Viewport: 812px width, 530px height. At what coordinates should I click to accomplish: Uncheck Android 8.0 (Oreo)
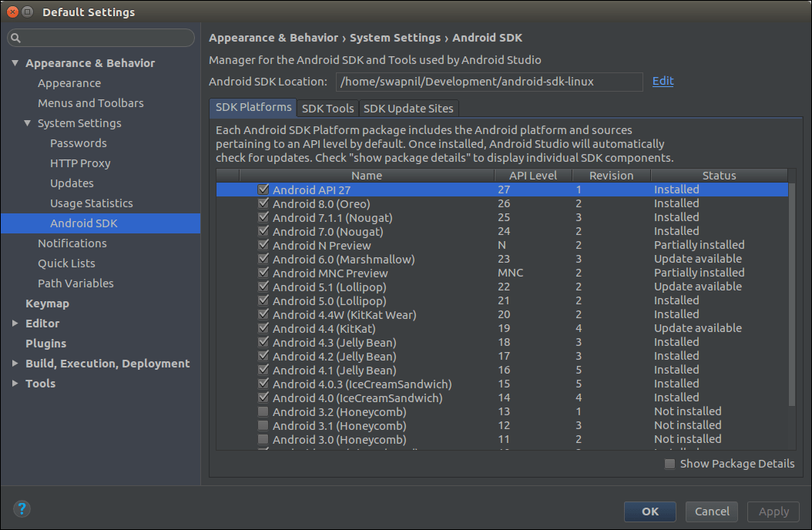coord(263,203)
